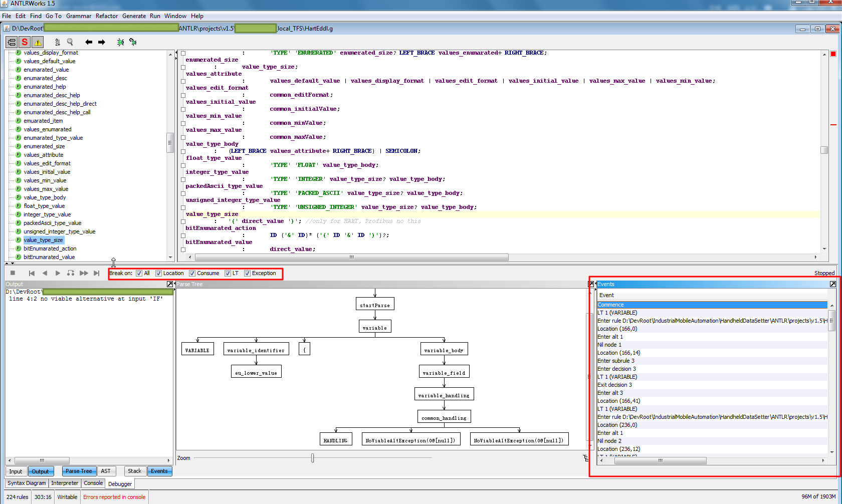842x504 pixels.
Task: Navigate back with the left arrow icon
Action: (89, 42)
